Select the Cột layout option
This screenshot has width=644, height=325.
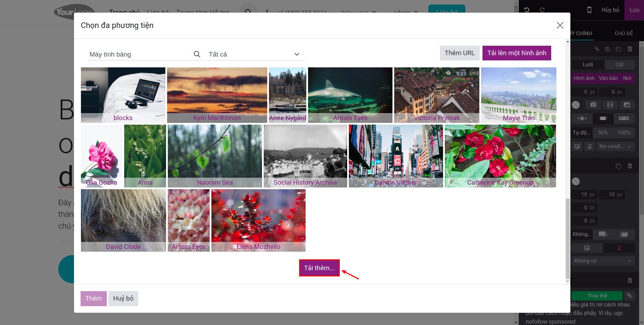pos(619,65)
